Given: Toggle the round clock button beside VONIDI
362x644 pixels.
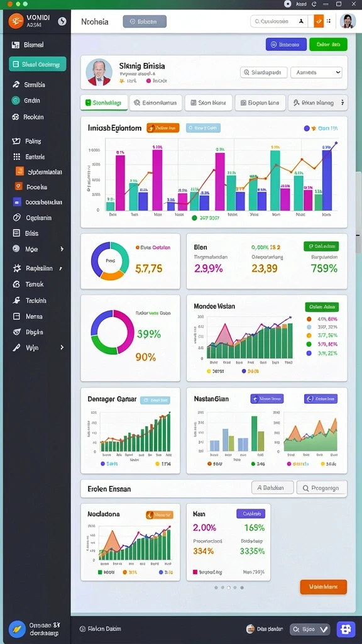Looking at the screenshot, I should pyautogui.click(x=62, y=21).
